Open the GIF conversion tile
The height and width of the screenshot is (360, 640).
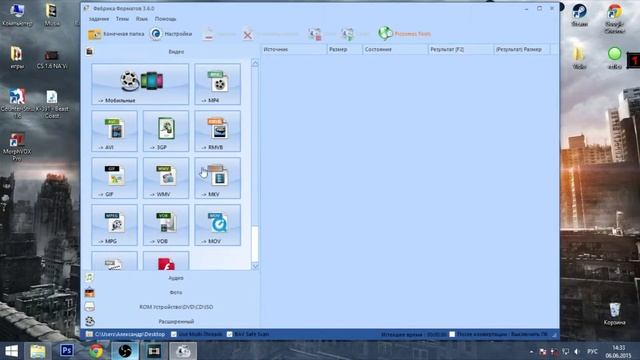click(114, 178)
